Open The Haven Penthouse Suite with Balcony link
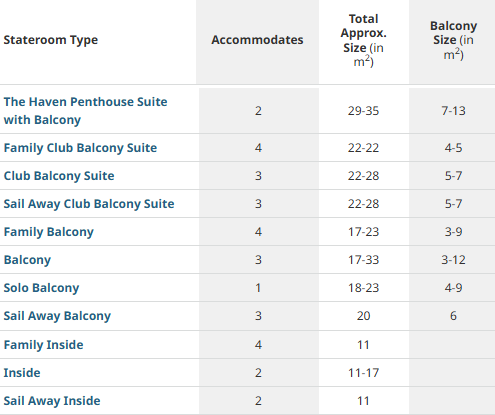The height and width of the screenshot is (415, 495). (85, 111)
